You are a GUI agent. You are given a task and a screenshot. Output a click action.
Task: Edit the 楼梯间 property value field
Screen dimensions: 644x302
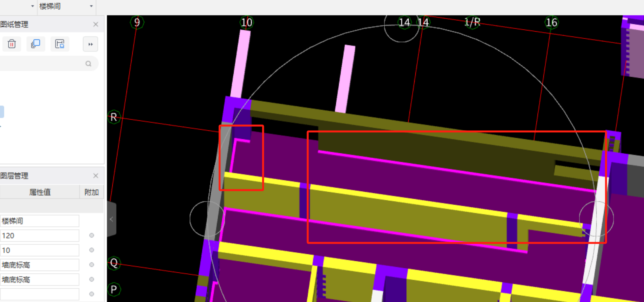[x=40, y=221]
